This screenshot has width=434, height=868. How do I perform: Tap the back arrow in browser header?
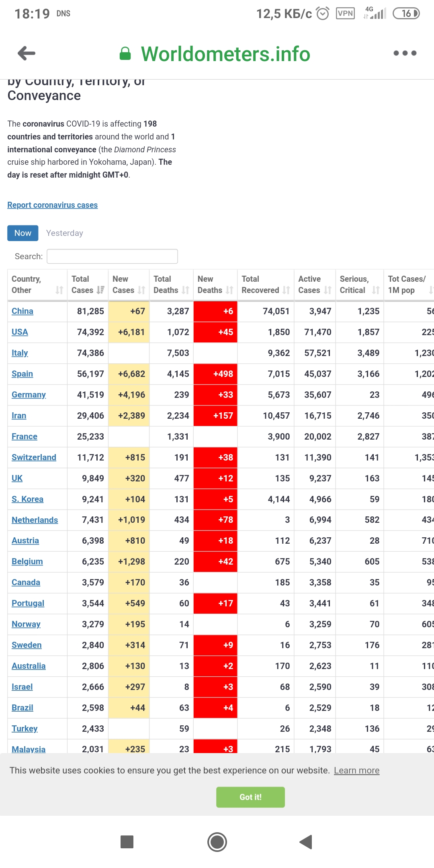click(x=27, y=53)
